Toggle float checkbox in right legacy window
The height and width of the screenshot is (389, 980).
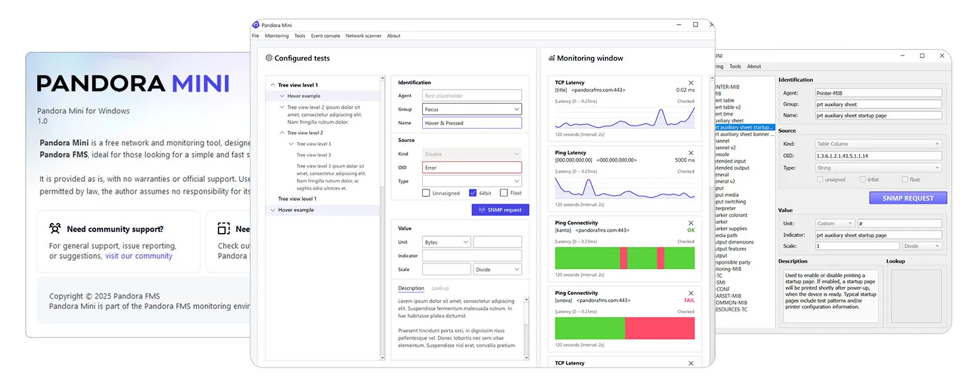[x=905, y=180]
